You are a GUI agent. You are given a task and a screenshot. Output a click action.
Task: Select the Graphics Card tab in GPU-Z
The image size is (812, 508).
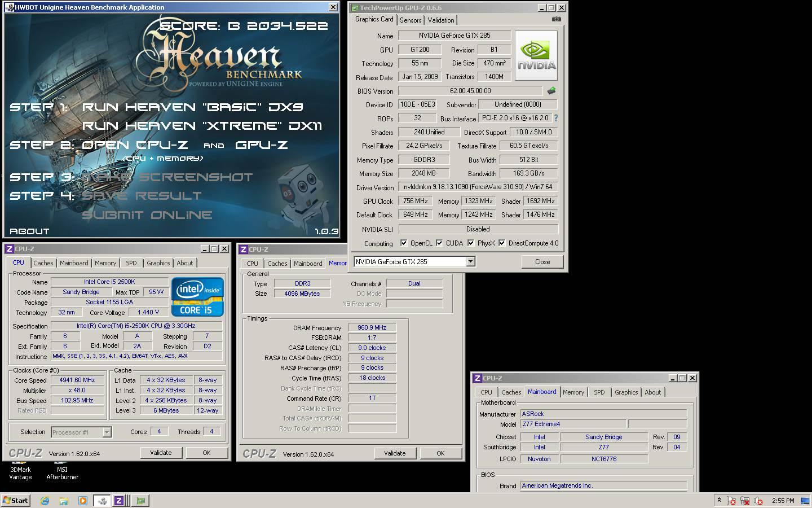(x=374, y=19)
